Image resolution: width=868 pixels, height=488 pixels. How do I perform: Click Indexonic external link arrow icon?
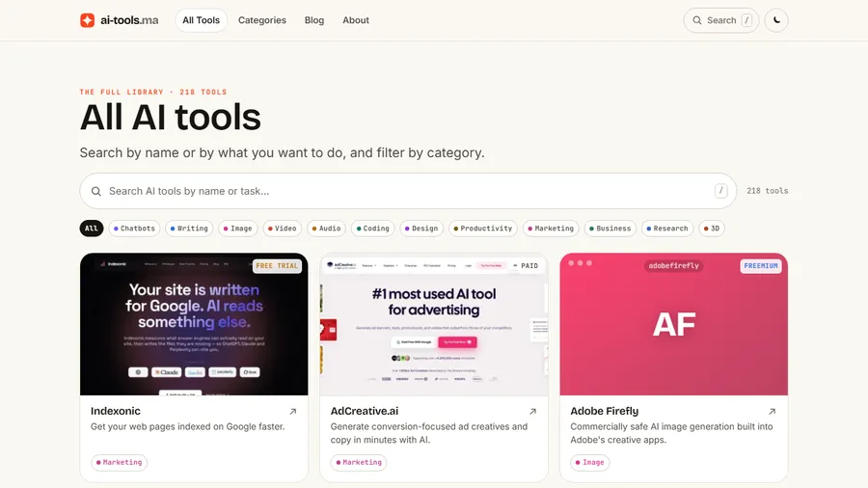point(293,412)
